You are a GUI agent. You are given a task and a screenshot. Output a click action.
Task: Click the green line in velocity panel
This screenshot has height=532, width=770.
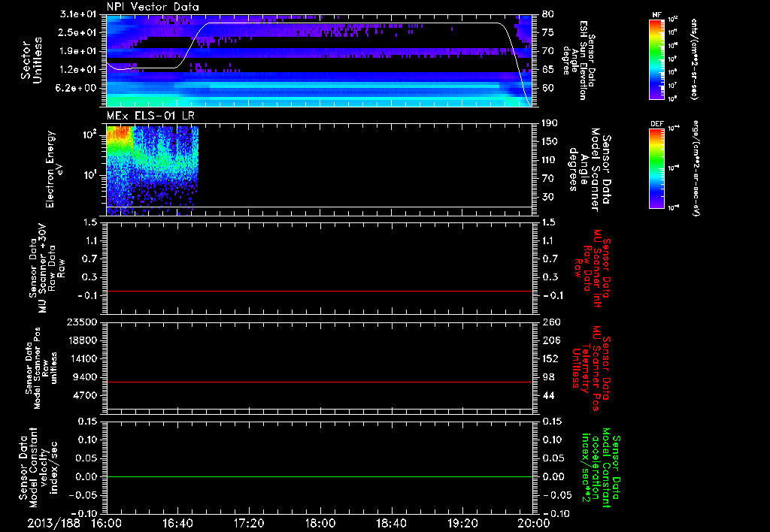coord(319,476)
